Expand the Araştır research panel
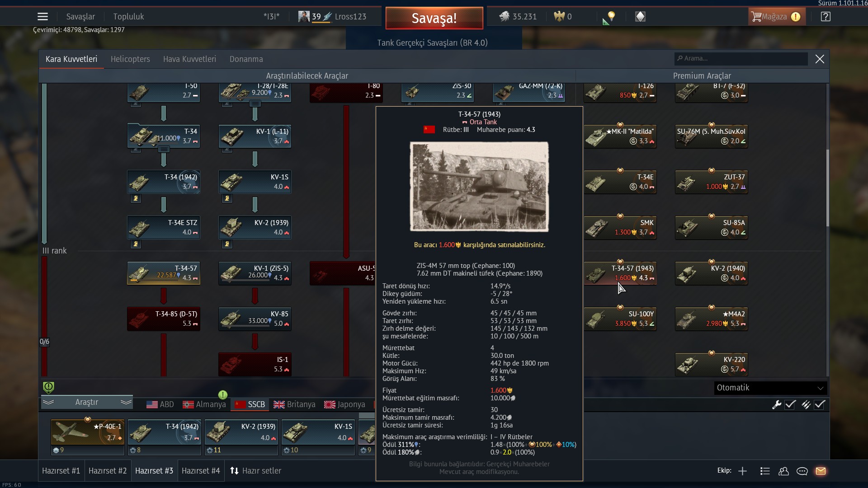 click(x=87, y=402)
